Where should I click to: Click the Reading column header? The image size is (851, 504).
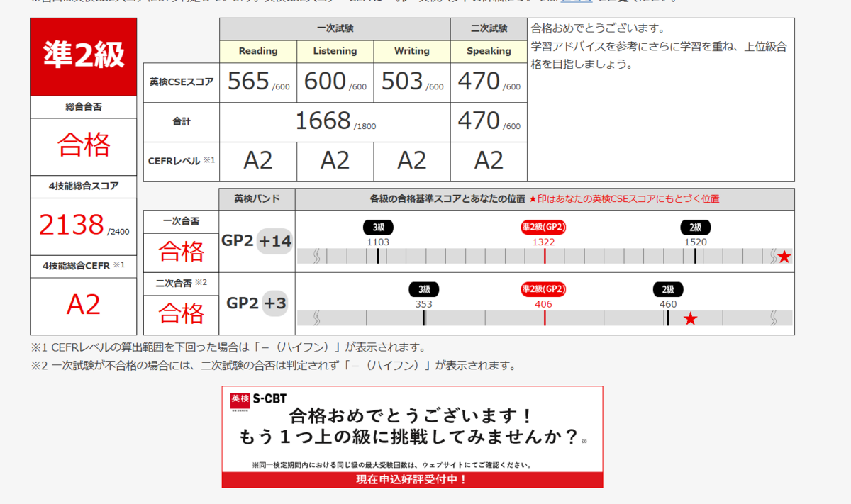coord(258,51)
